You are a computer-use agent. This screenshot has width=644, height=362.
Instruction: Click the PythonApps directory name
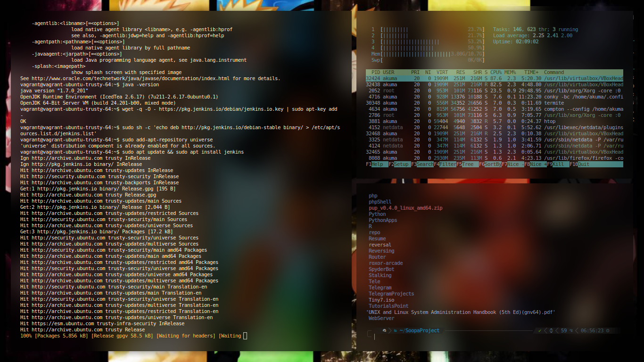(x=383, y=220)
